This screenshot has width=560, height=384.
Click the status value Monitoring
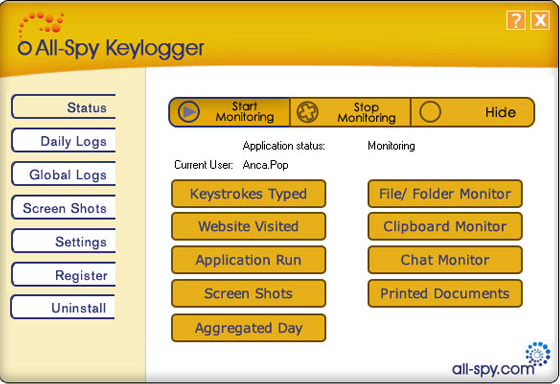point(391,146)
